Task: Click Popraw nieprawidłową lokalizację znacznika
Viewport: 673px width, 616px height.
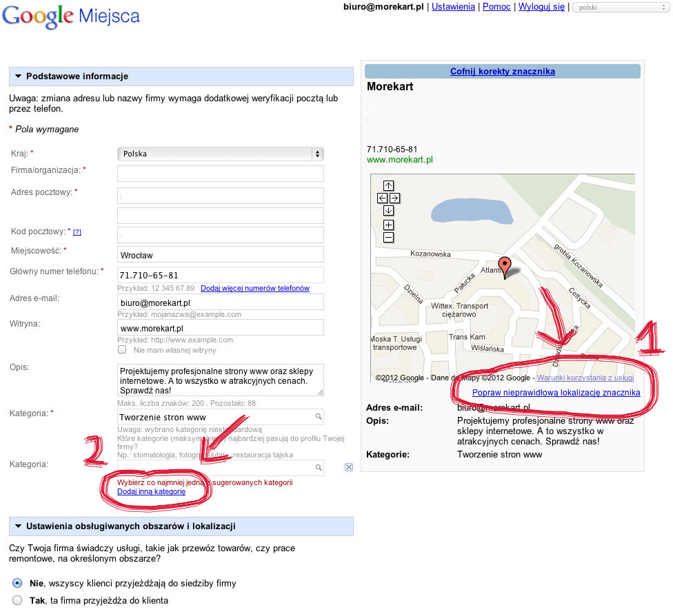Action: [x=556, y=393]
